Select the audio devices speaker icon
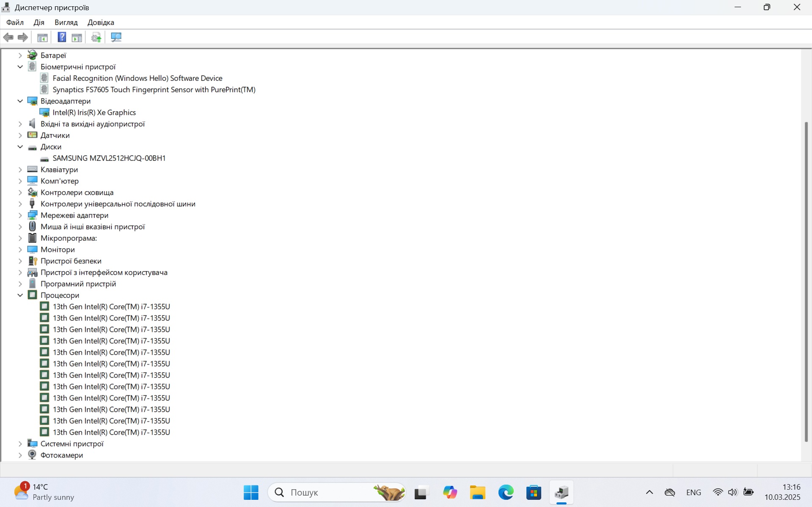 click(32, 123)
